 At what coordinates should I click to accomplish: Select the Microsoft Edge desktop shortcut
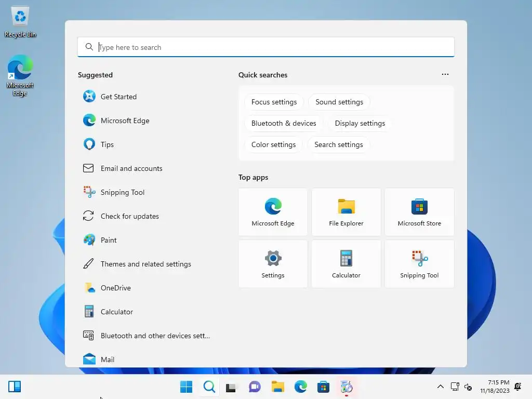(20, 75)
